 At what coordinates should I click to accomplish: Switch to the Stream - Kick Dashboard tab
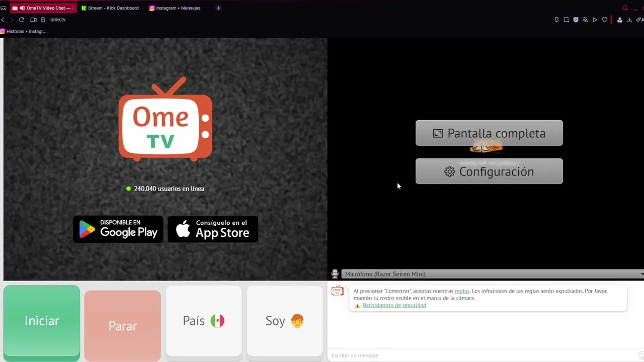[x=110, y=8]
